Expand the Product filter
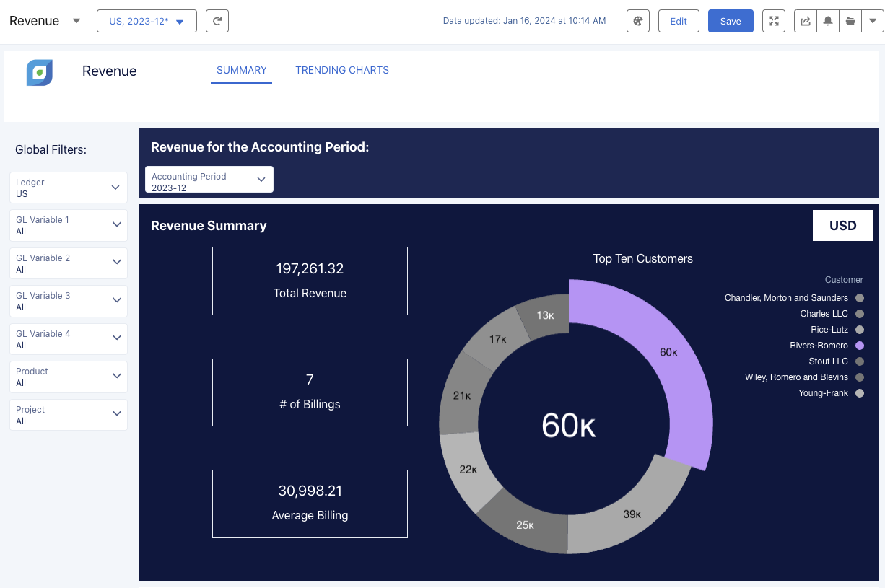 pyautogui.click(x=69, y=377)
